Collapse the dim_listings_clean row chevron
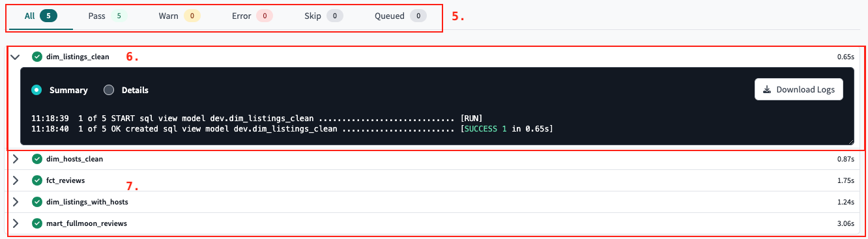This screenshot has height=239, width=868. [x=16, y=57]
